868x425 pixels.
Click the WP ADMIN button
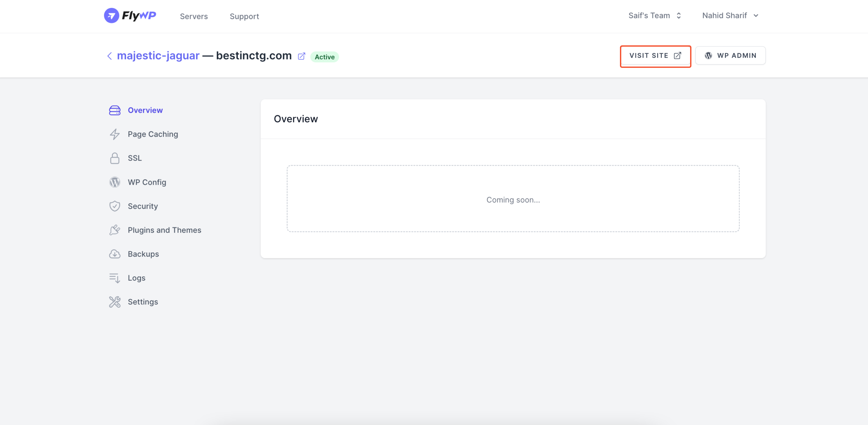[x=730, y=56]
